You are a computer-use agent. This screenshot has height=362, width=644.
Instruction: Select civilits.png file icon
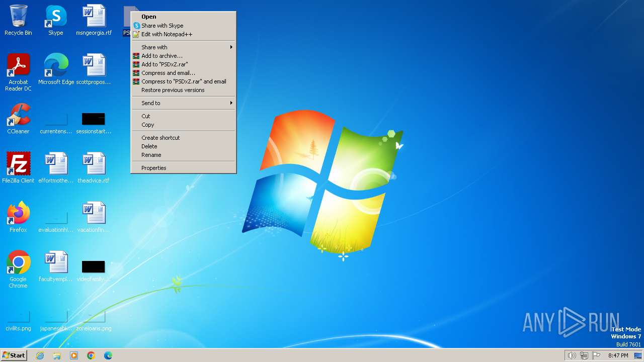[x=18, y=321]
